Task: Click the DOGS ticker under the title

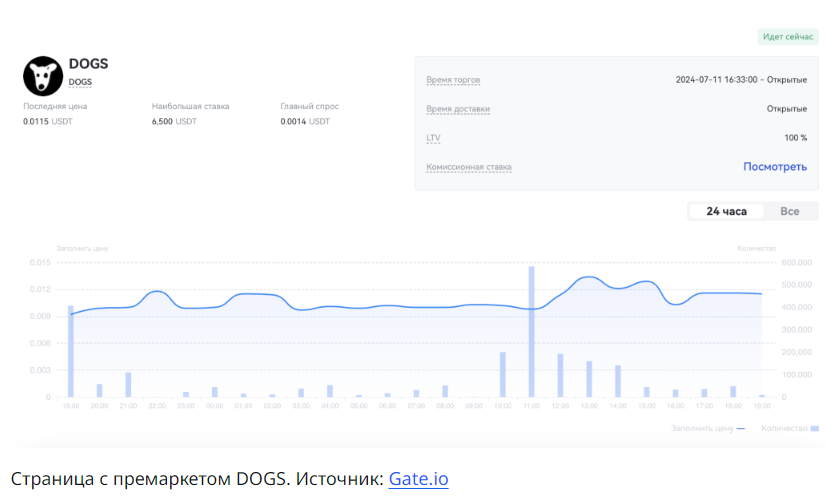Action: click(x=80, y=82)
